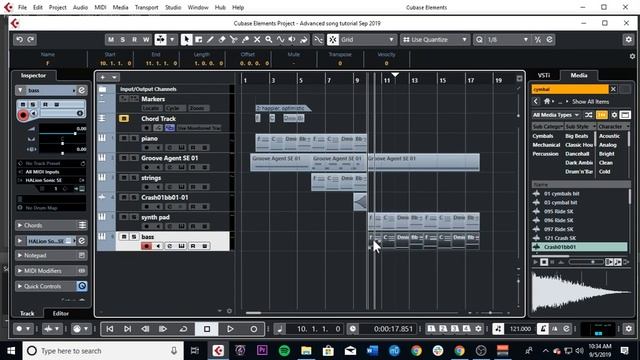Screen dimensions: 640x360
Task: Switch to the VSTi tab
Action: tap(544, 76)
